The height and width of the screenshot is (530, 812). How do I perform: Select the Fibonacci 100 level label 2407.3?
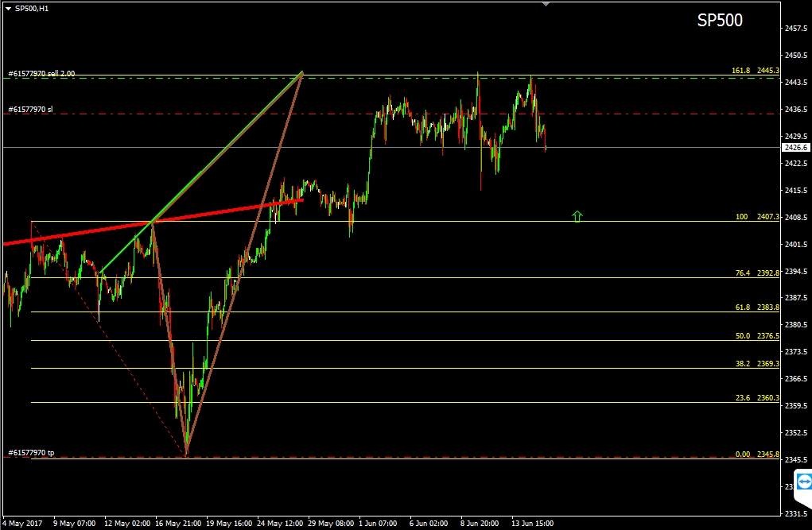click(757, 217)
